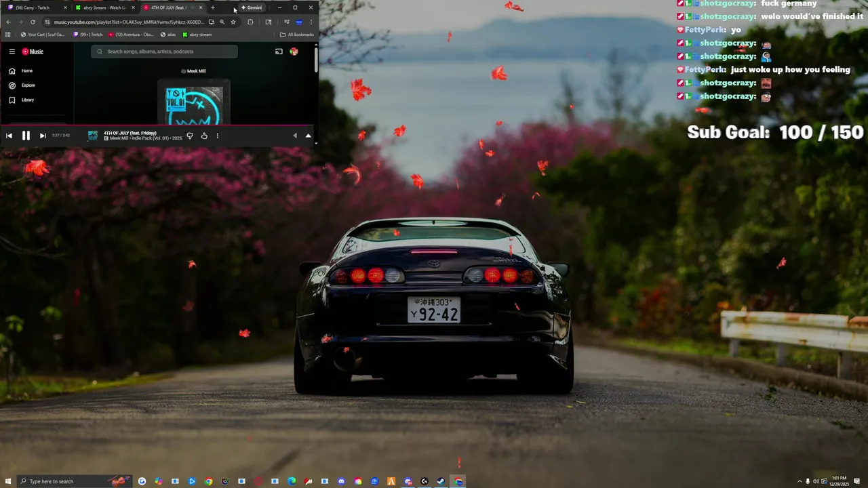Screen dimensions: 868x488
Task: Open Microsoft Edge from the taskbar
Action: (292, 481)
